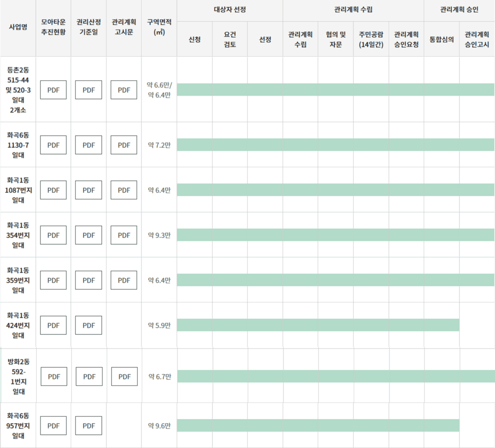The width and height of the screenshot is (495, 448).
Task: Open 권리산정 기준일 PDF for 방화2동 592-1번지
Action: (89, 376)
